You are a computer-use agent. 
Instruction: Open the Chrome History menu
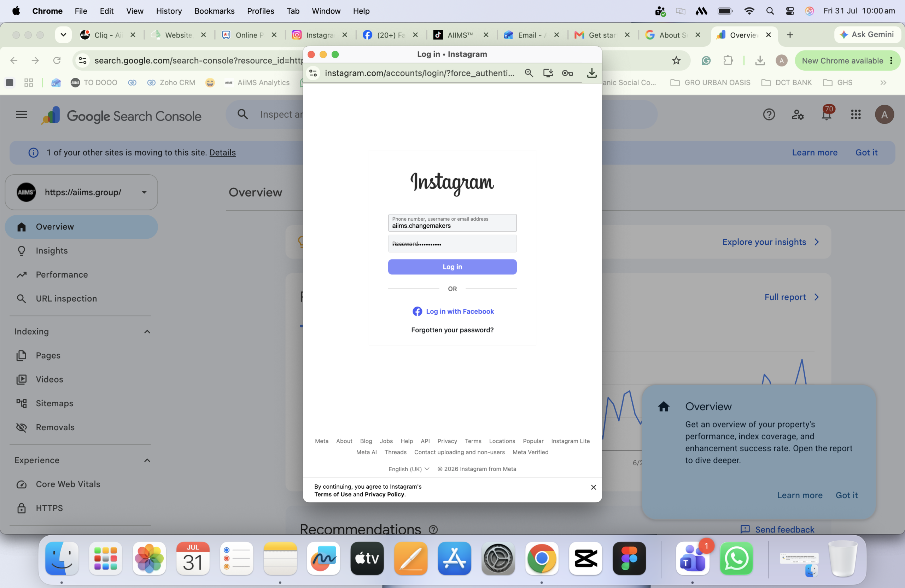click(169, 11)
